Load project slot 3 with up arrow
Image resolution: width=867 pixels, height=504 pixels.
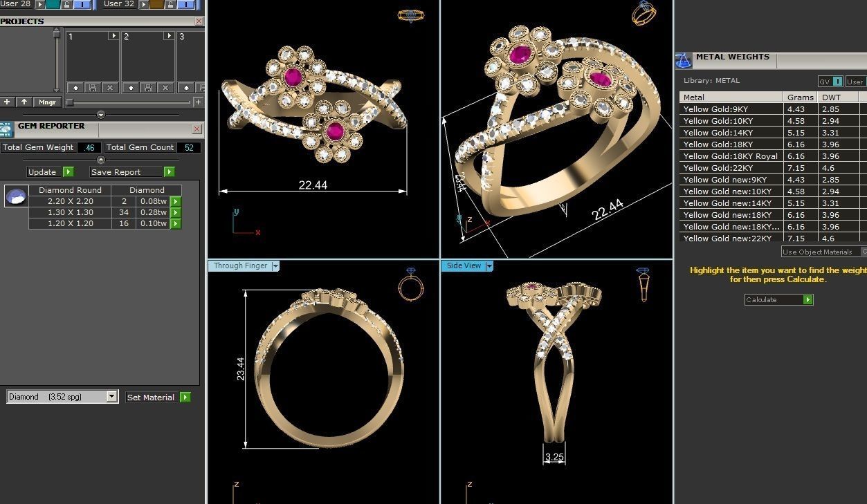click(x=186, y=88)
